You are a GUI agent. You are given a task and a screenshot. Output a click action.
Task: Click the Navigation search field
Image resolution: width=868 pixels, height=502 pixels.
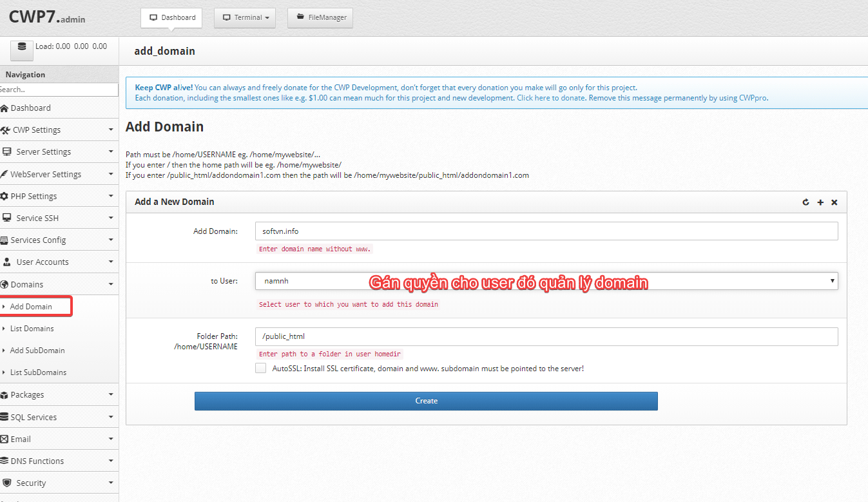point(58,90)
